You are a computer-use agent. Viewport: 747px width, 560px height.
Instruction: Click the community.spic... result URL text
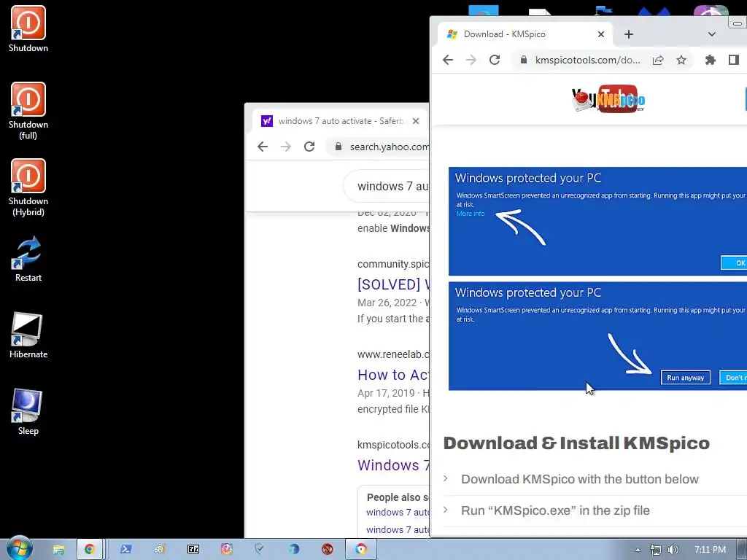[x=393, y=264]
